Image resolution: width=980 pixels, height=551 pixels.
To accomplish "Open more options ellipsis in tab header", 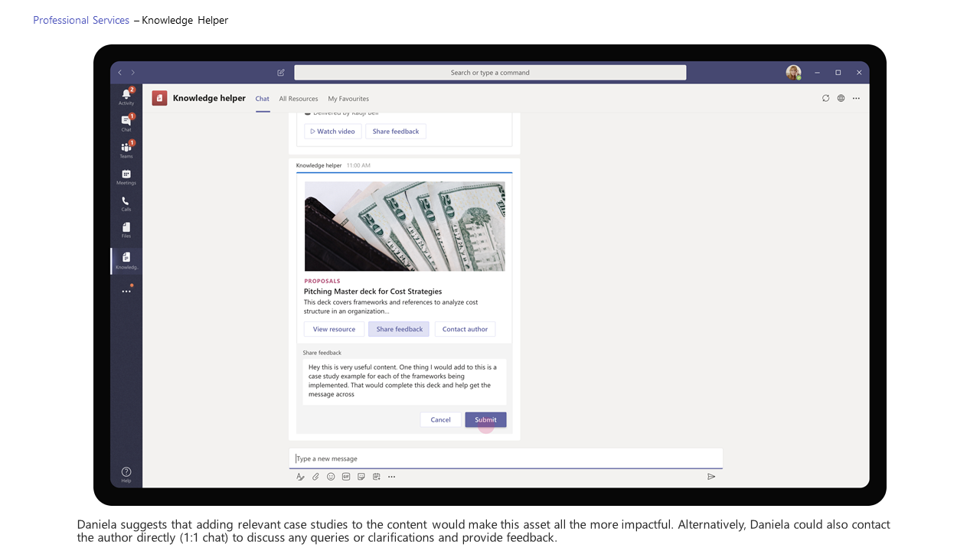I will pos(856,98).
